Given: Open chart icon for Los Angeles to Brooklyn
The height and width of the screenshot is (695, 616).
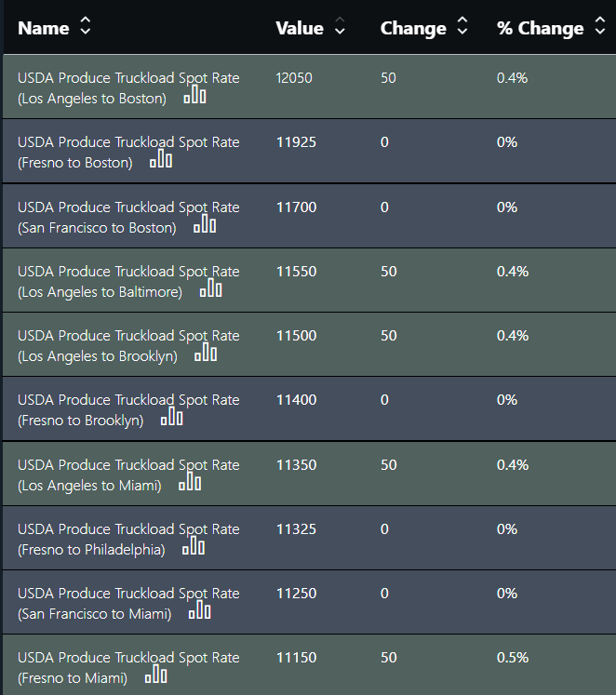Looking at the screenshot, I should click(206, 353).
